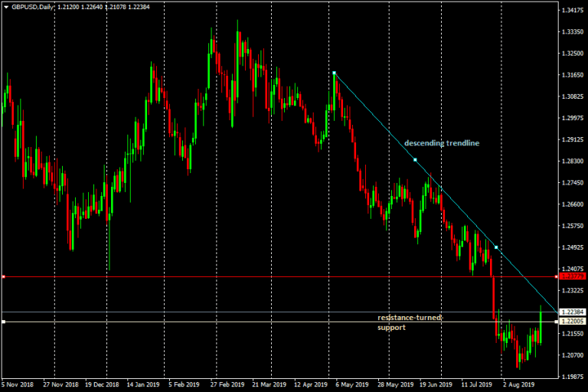Click the 6 May 2019 date label
588x392 pixels.
coord(351,384)
